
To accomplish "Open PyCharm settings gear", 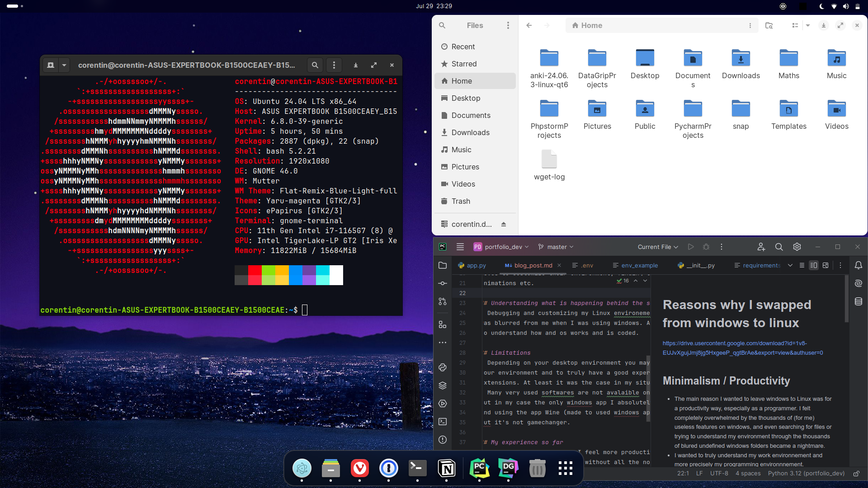I will pos(797,247).
